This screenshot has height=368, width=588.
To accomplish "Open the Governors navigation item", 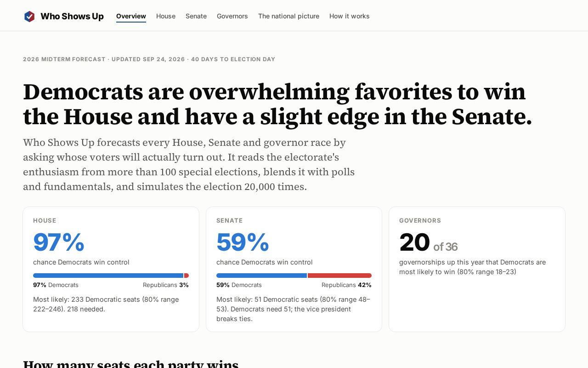I will (x=232, y=16).
